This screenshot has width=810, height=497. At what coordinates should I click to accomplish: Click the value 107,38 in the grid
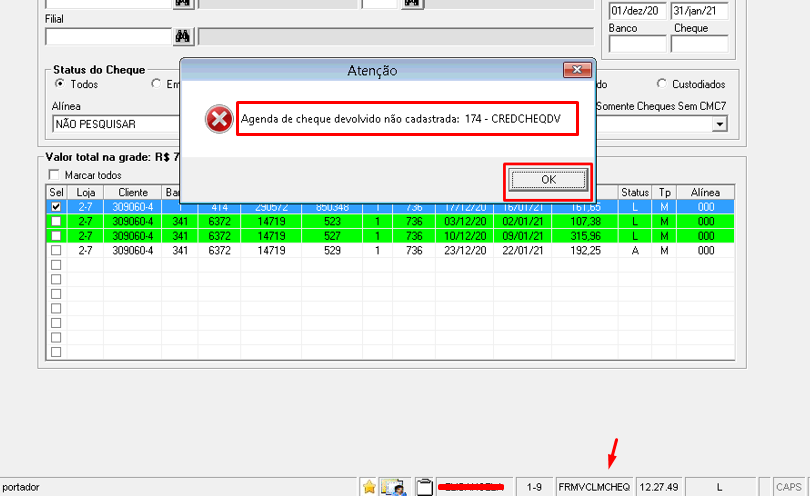[x=585, y=221]
